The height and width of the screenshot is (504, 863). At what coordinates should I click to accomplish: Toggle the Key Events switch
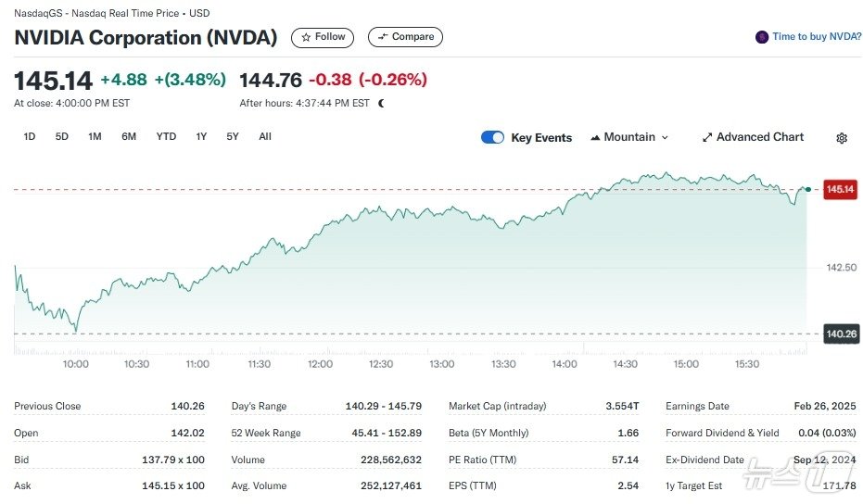[492, 138]
